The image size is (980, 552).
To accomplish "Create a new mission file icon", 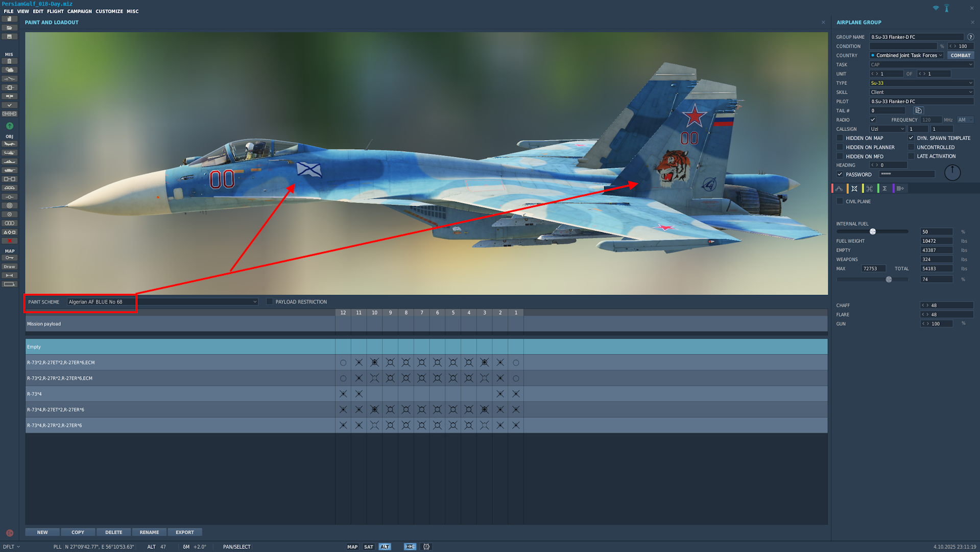I will click(x=9, y=19).
